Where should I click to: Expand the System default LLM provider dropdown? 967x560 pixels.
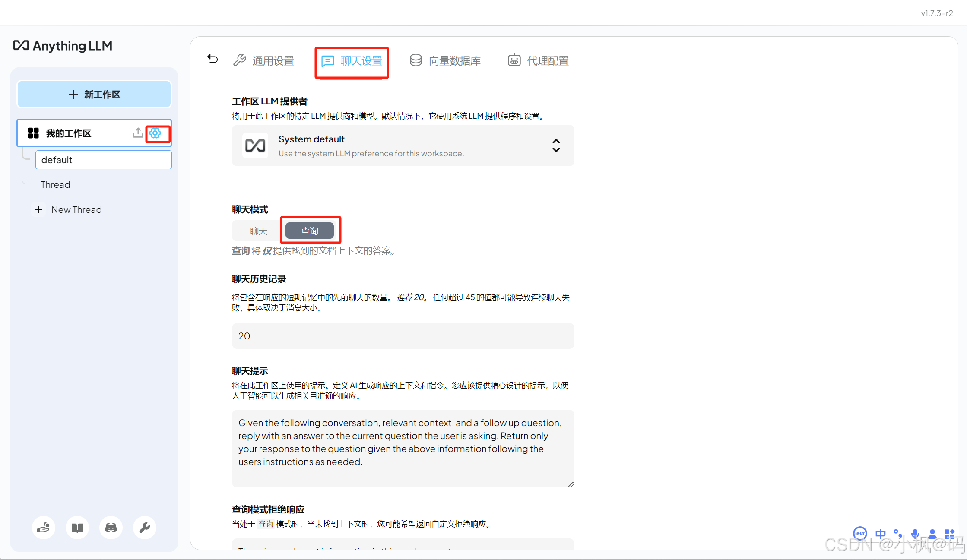pos(403,146)
